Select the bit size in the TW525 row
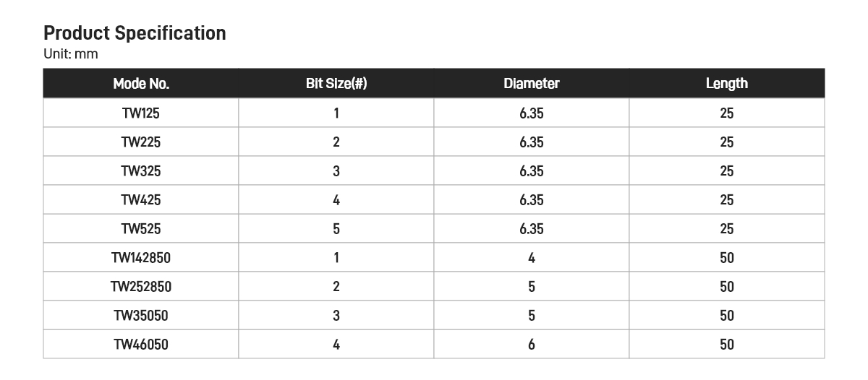Viewport: 868px width, 380px height. tap(336, 229)
